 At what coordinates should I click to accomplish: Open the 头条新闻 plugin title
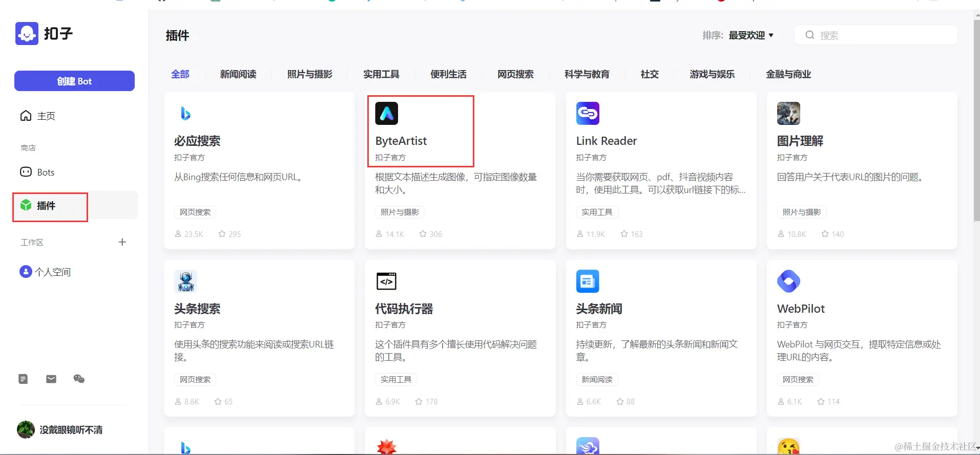(599, 309)
